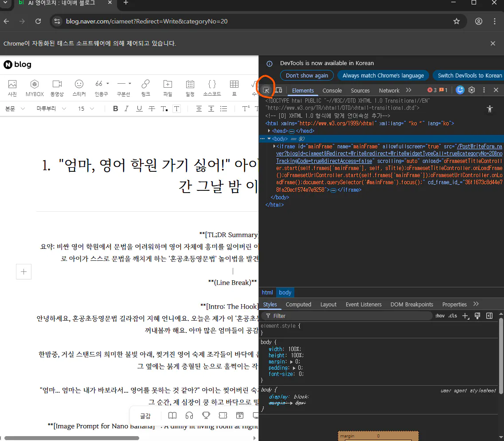504x441 pixels.
Task: Insert a table with 표 tool
Action: (234, 88)
